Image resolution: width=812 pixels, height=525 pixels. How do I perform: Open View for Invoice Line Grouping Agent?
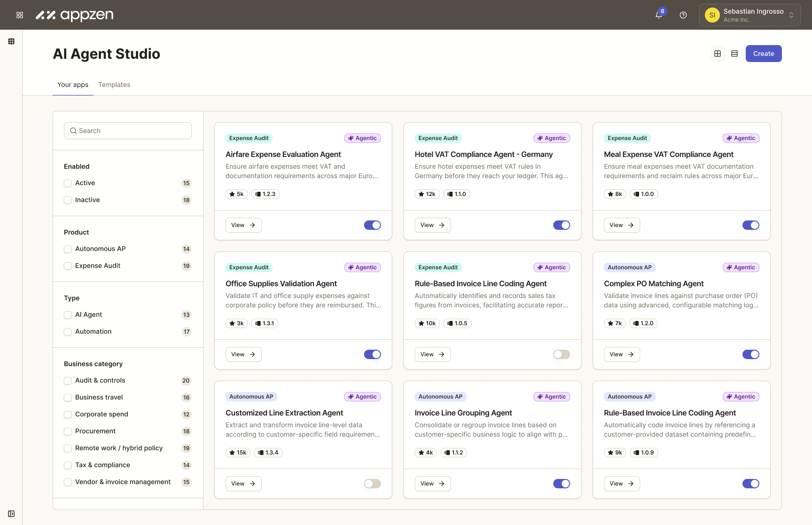tap(432, 484)
